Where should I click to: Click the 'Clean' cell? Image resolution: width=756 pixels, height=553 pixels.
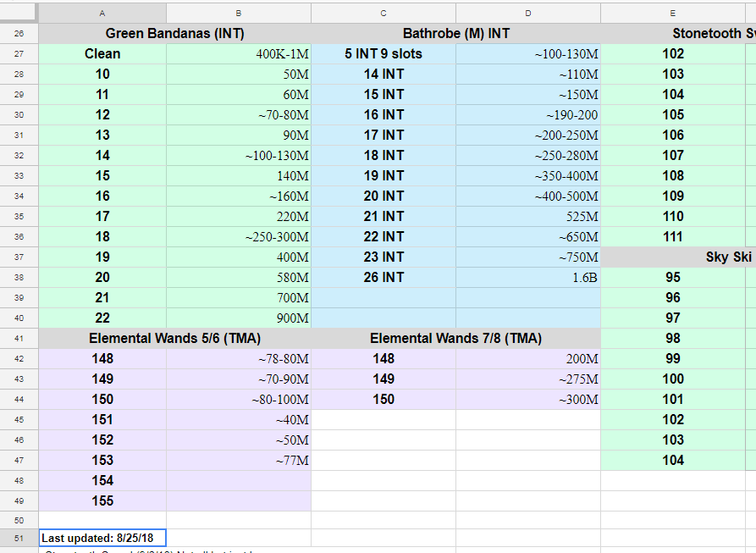pyautogui.click(x=102, y=54)
